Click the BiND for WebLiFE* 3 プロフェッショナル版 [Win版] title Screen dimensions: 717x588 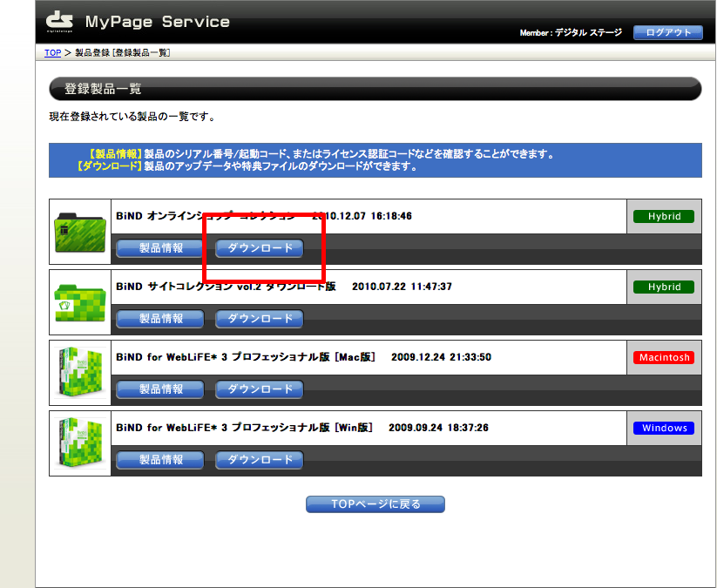[x=244, y=428]
